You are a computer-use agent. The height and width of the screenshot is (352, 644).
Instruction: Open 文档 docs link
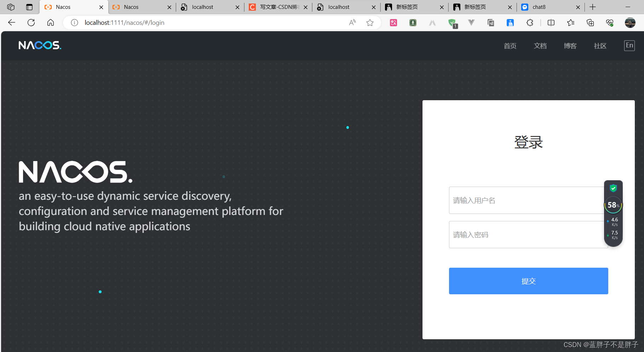(540, 46)
